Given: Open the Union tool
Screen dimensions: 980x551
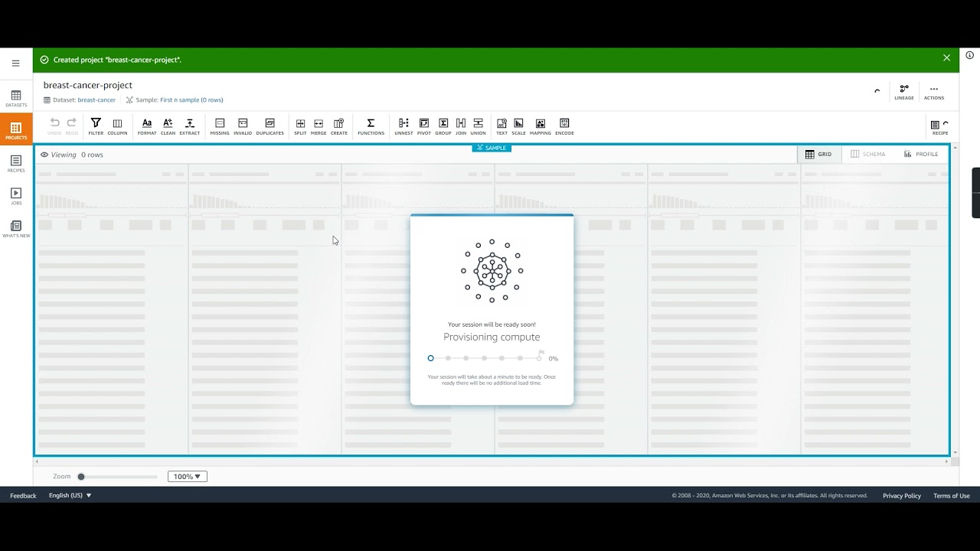Looking at the screenshot, I should (479, 126).
